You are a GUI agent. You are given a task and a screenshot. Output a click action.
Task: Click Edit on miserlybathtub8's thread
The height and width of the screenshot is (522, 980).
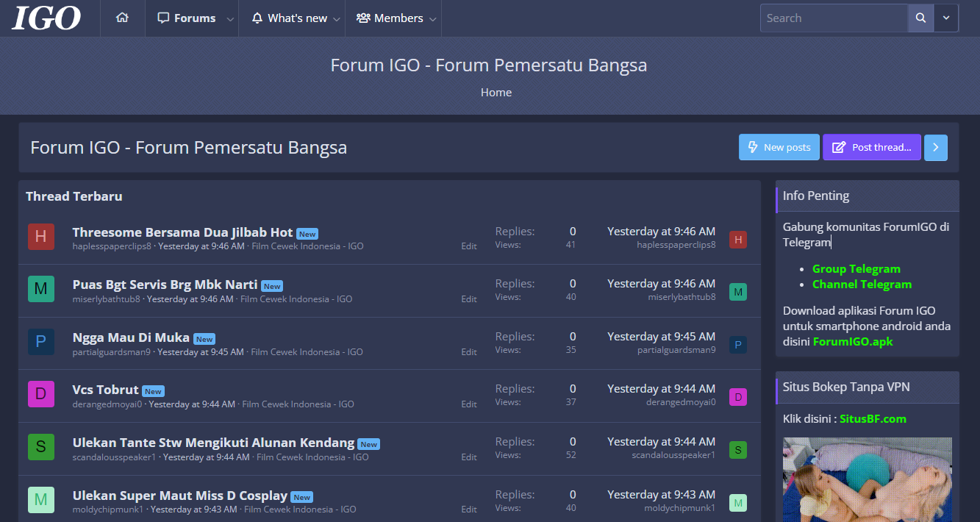[469, 299]
